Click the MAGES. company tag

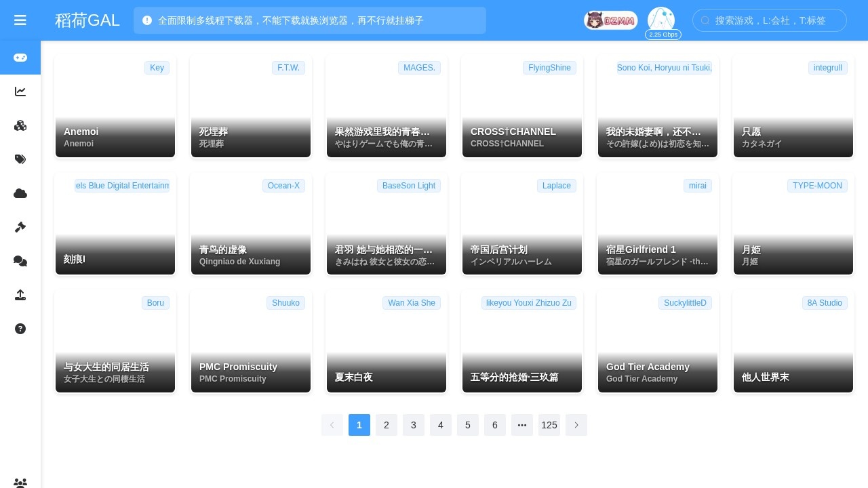419,68
